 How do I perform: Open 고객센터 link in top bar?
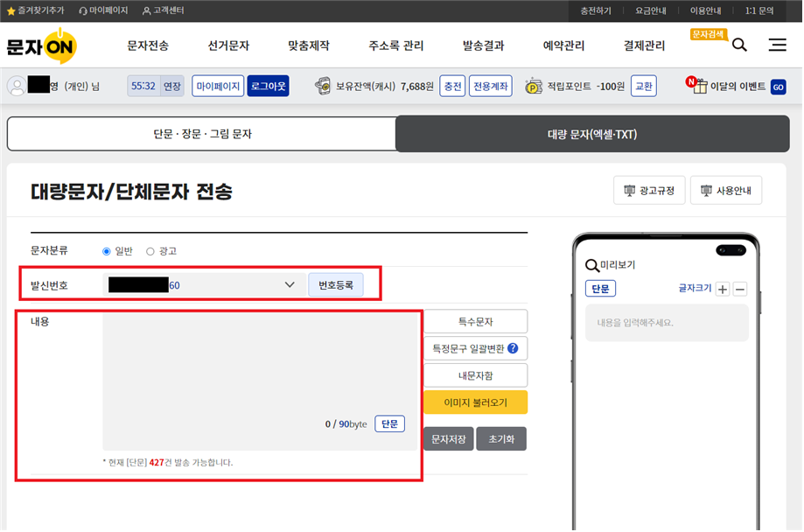163,10
